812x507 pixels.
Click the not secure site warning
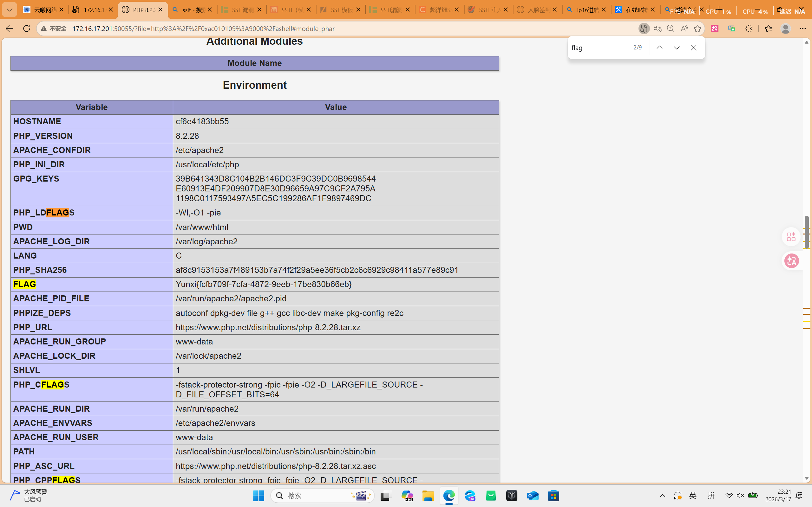(54, 29)
